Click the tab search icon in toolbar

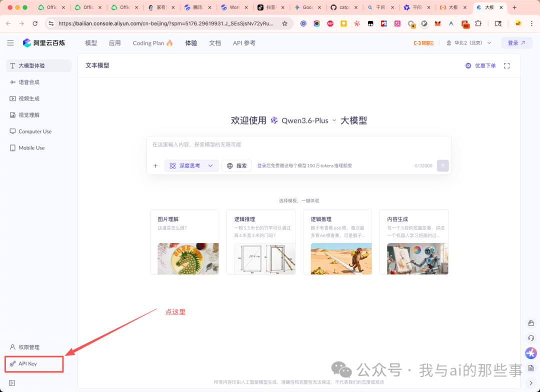click(x=498, y=23)
